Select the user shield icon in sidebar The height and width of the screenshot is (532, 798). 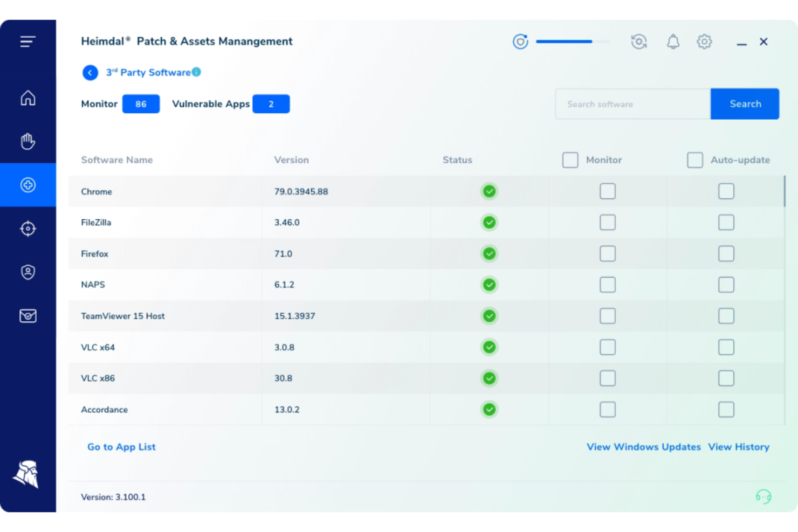[27, 272]
